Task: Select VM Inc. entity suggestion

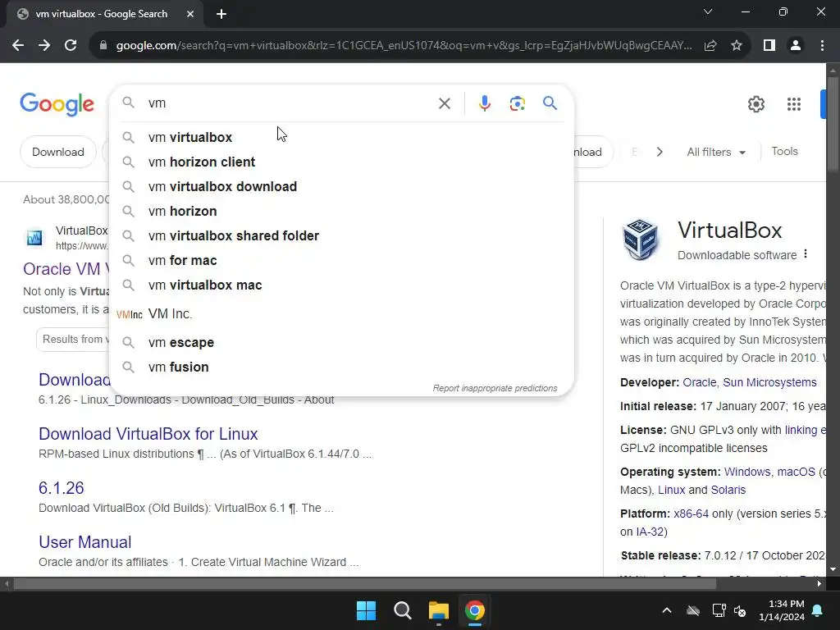Action: click(341, 313)
